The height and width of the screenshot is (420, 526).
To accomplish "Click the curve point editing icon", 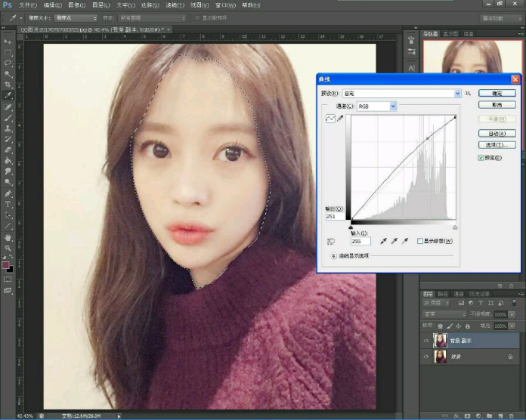I will [330, 119].
